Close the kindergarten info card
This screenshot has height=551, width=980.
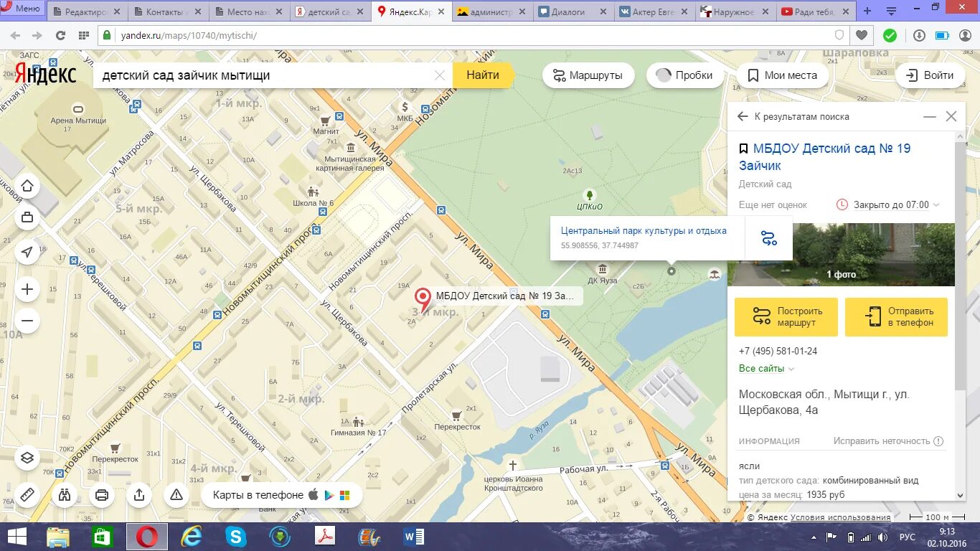[951, 116]
